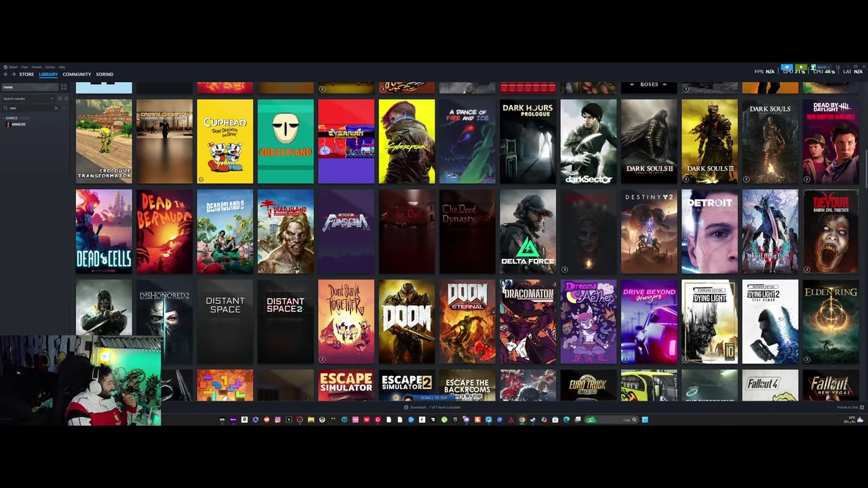
Task: Open Instagram from the taskbar
Action: tap(277, 420)
